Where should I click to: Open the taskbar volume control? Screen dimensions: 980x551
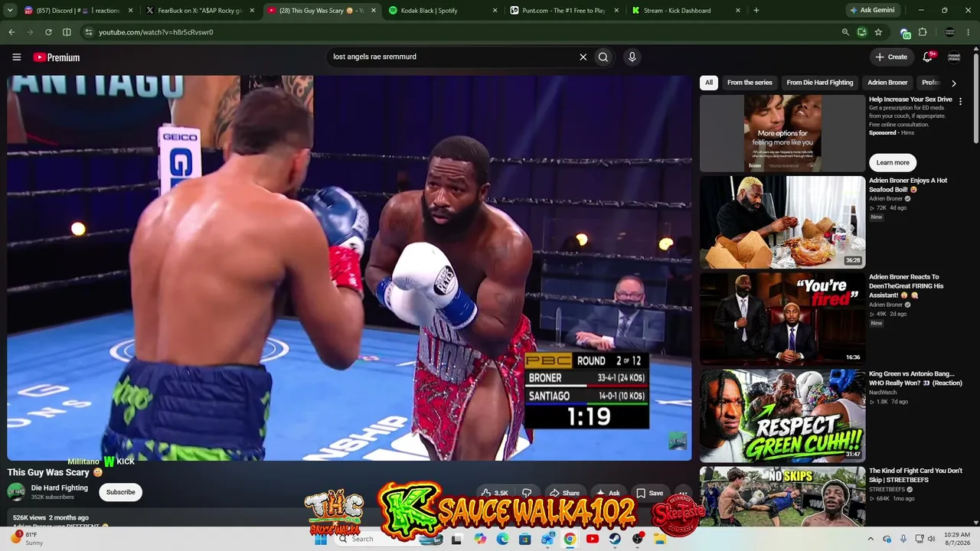tap(932, 539)
